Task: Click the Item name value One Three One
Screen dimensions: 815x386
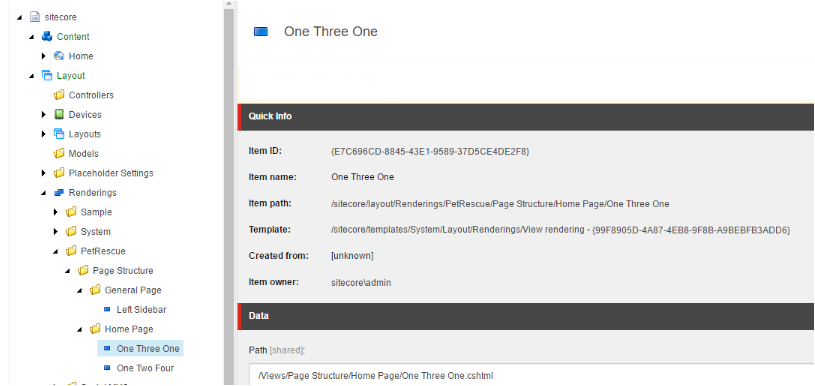Action: (x=363, y=177)
